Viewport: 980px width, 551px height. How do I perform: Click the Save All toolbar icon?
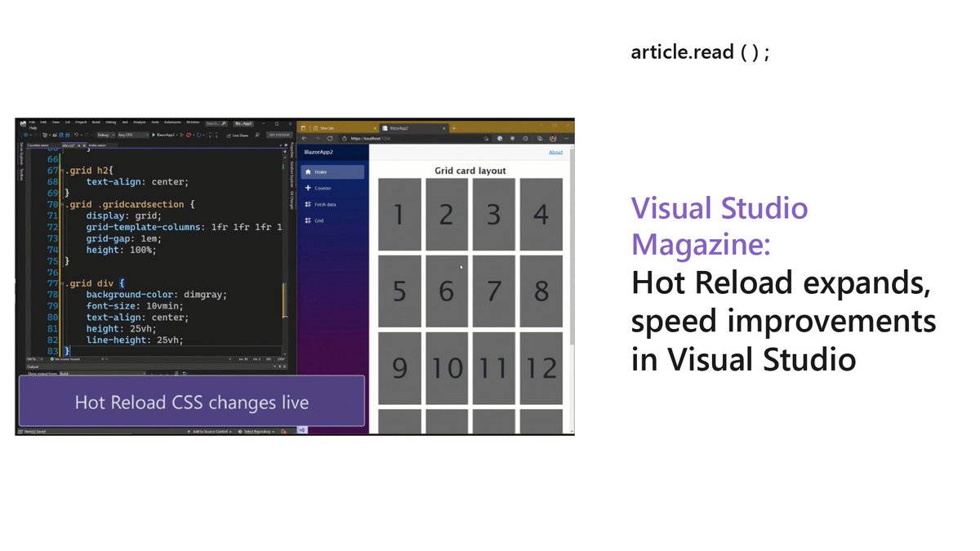click(68, 135)
